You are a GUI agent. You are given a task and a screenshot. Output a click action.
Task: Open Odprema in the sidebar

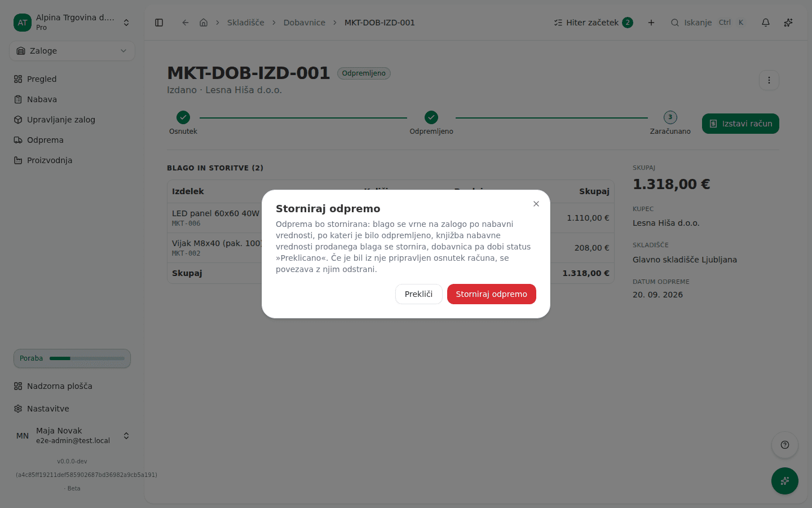(x=72, y=140)
